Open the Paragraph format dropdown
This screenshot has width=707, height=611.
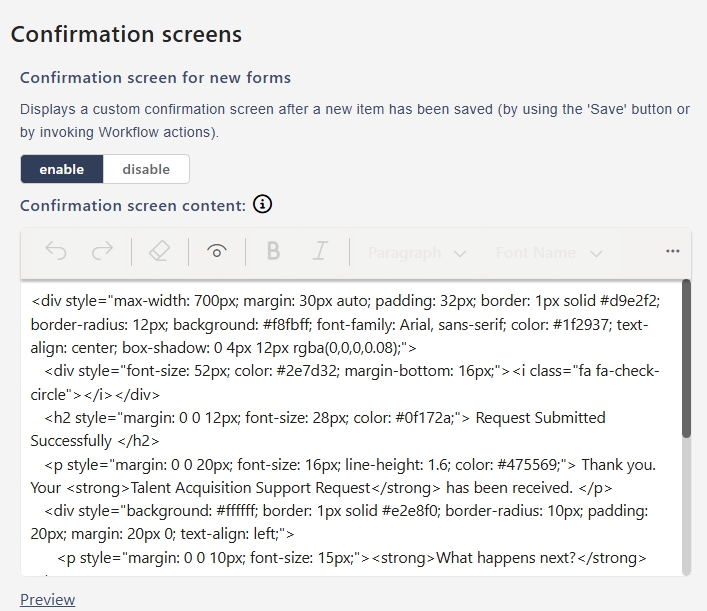416,253
